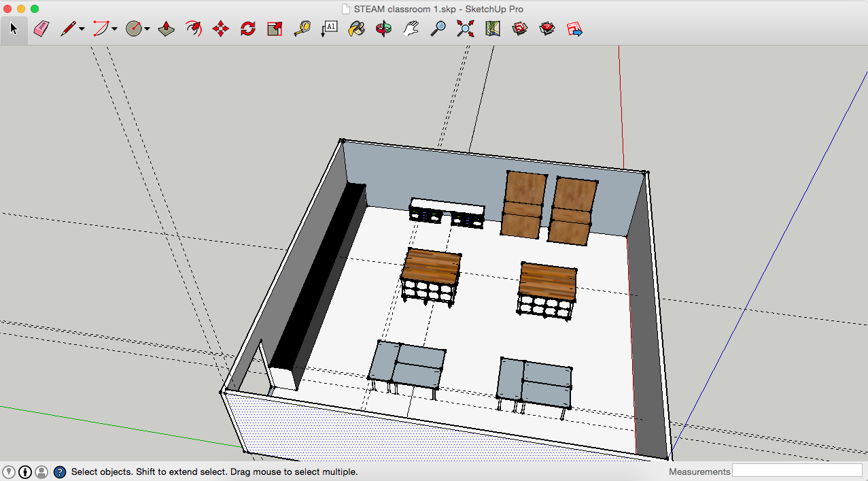Click the Zoom Extents tool
This screenshot has height=481, width=868.
466,29
